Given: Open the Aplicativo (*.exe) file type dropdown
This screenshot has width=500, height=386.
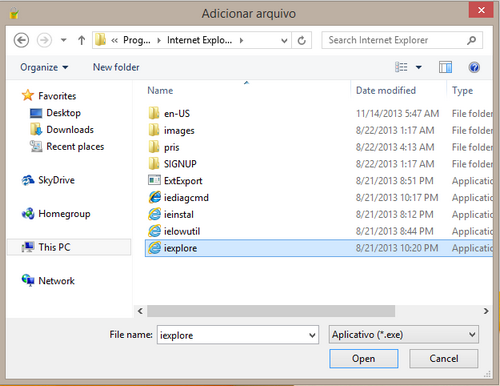Looking at the screenshot, I should point(404,335).
